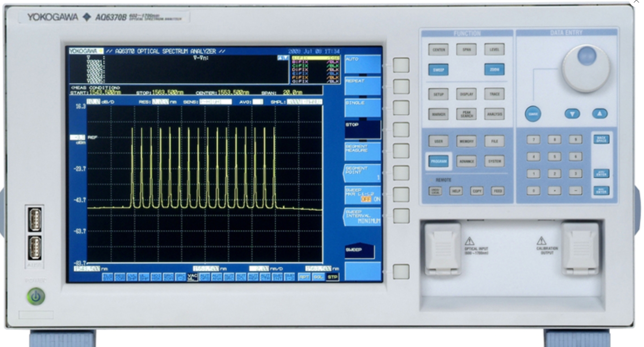
Task: Open the SEGMENT POINT softkey submenu
Action: (x=364, y=172)
